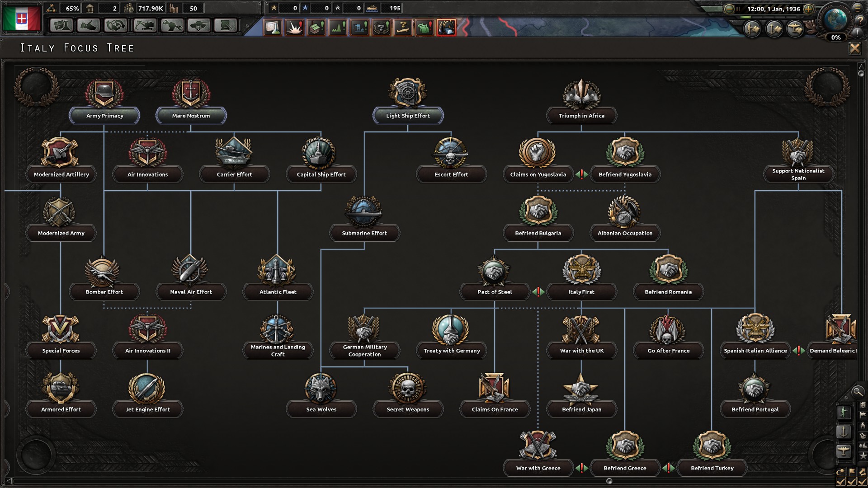Open the main menu hamburger button
868x488 pixels.
point(858,8)
